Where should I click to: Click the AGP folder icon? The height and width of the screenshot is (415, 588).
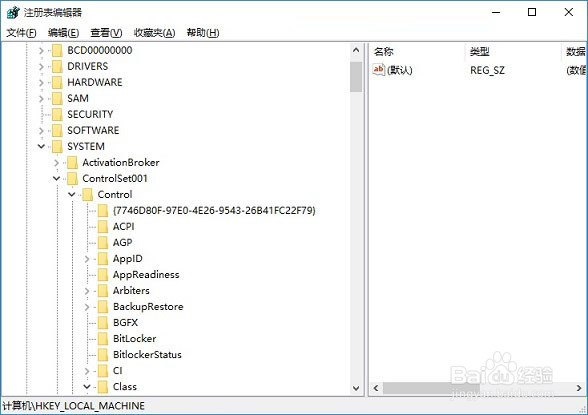click(x=103, y=243)
